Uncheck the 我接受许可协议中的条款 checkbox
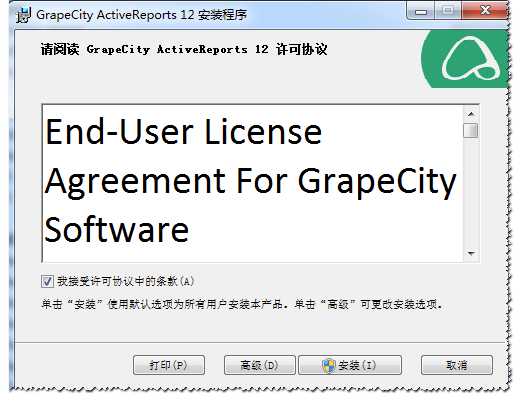This screenshot has width=516, height=393. click(x=47, y=281)
